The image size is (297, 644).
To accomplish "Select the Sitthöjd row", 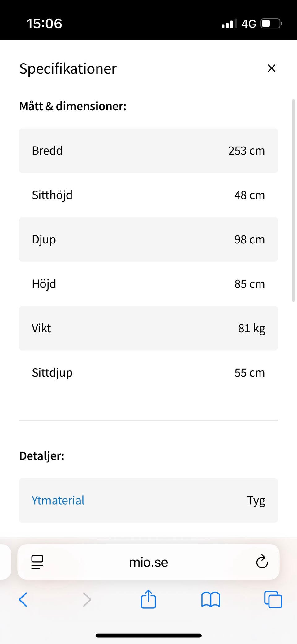I will click(148, 195).
